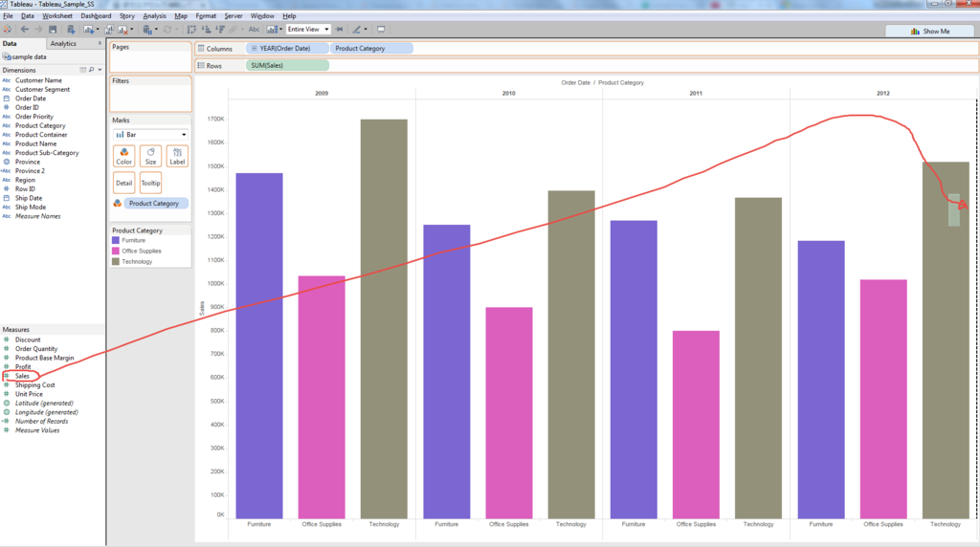Click the Group Members paperclip icon
The image size is (980, 547).
[234, 30]
